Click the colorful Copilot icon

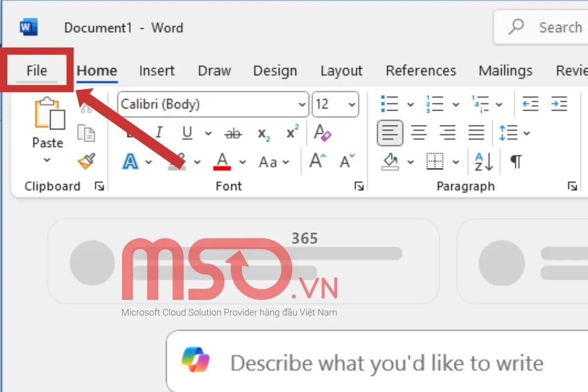196,361
